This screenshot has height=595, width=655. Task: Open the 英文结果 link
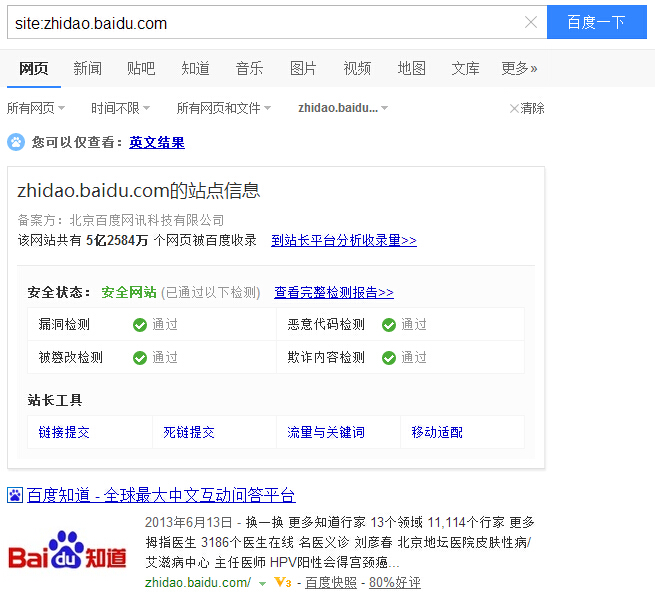click(x=157, y=142)
